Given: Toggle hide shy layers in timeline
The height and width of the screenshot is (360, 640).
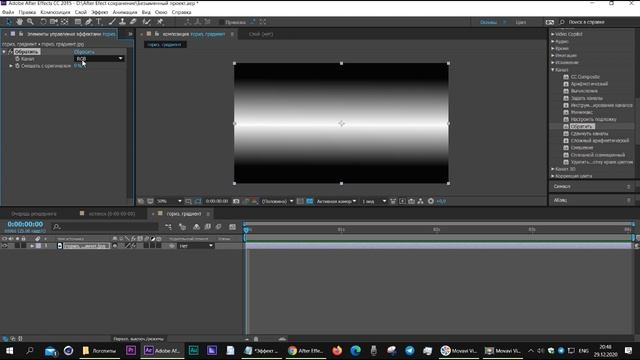Looking at the screenshot, I should (196, 227).
